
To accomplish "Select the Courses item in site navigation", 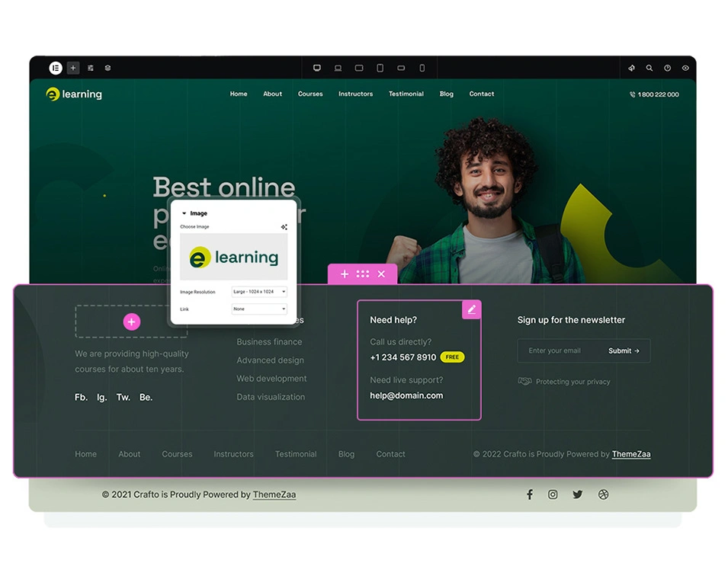I will [310, 94].
